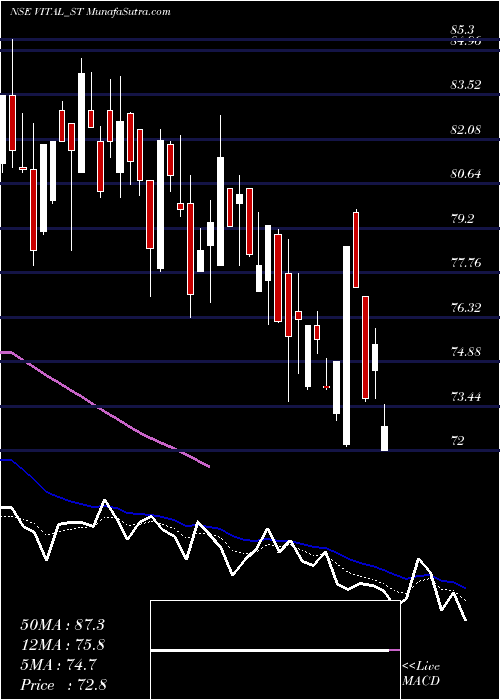Click the 80.64 price axis label

466,174
